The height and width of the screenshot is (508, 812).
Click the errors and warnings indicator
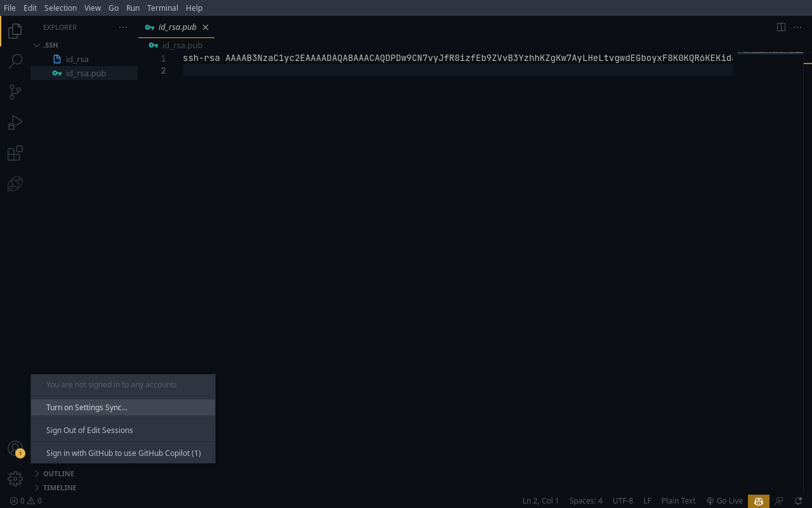click(x=23, y=500)
